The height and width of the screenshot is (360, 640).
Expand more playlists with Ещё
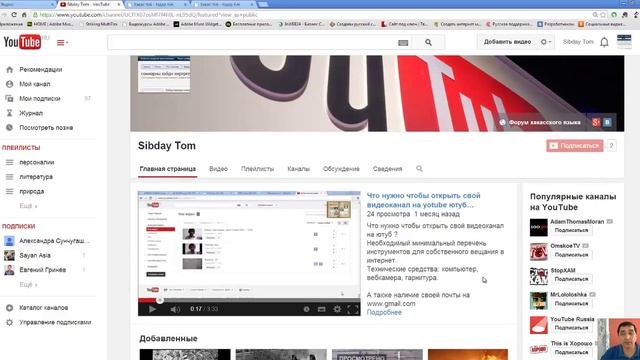(28, 206)
